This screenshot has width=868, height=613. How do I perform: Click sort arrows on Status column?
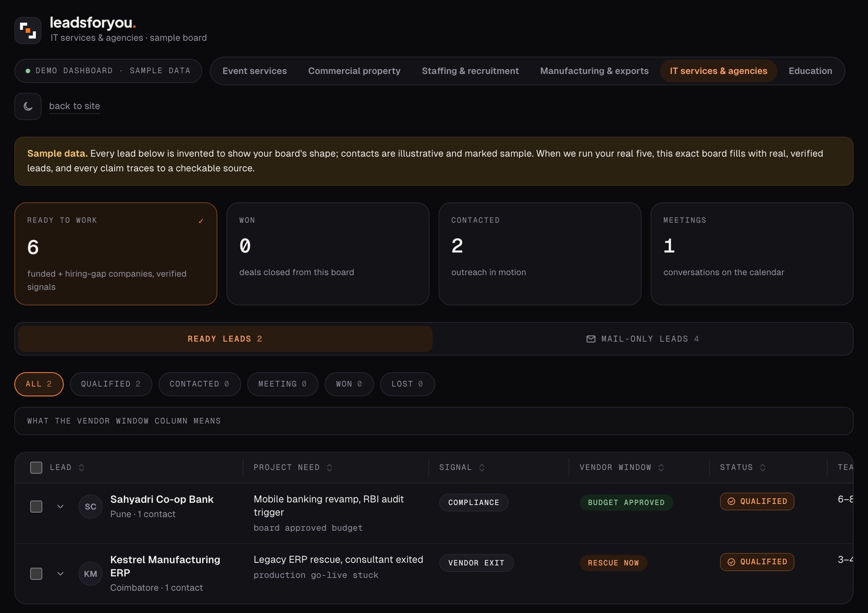pos(763,468)
